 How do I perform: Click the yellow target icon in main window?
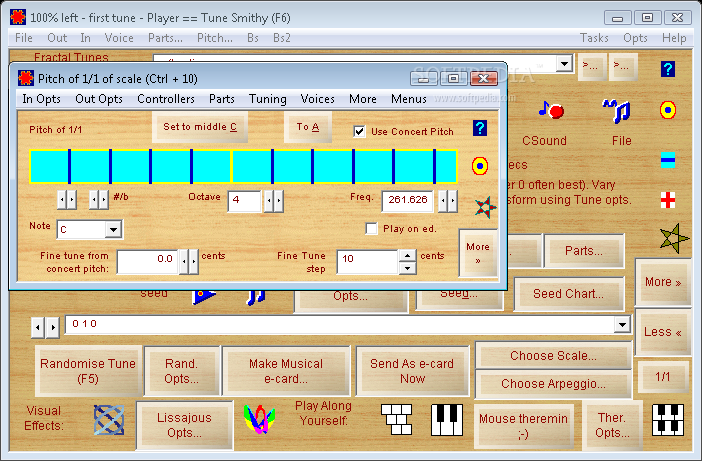(x=668, y=110)
